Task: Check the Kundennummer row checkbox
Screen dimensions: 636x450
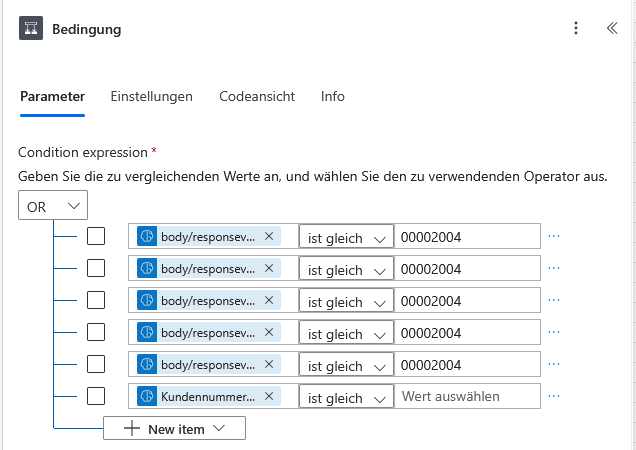Action: (x=96, y=396)
